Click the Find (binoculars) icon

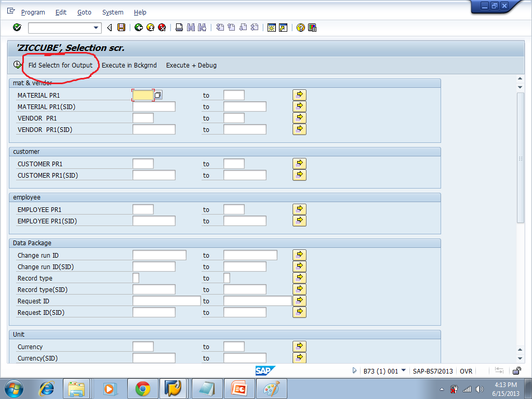[190, 28]
